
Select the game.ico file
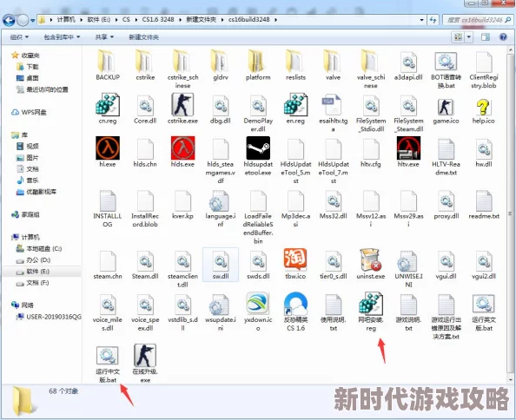coord(446,111)
